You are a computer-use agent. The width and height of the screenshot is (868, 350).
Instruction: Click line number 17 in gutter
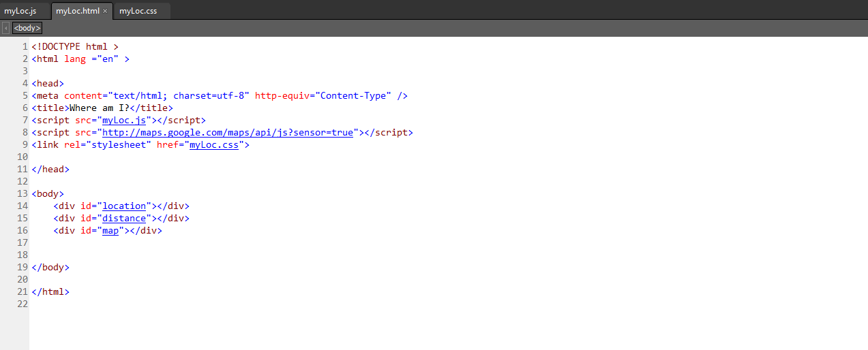[x=22, y=243]
